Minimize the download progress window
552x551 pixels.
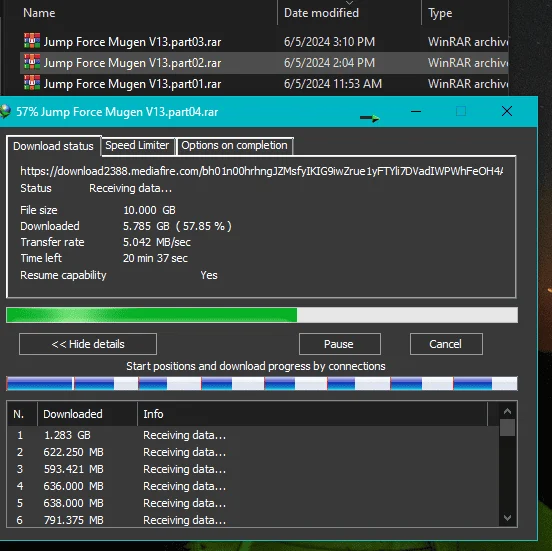point(416,112)
